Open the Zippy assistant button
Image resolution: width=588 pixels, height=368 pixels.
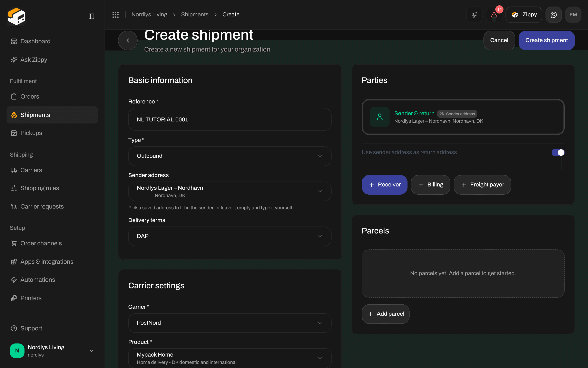pos(524,15)
